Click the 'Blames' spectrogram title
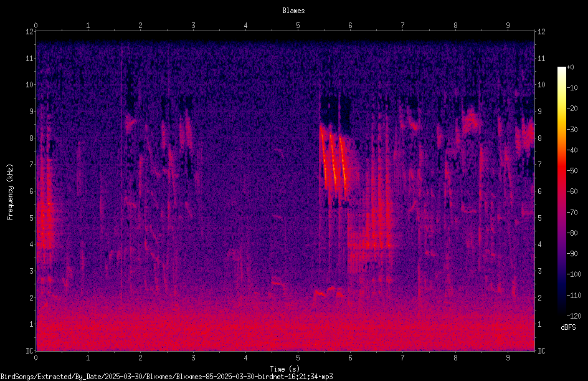 (x=293, y=11)
